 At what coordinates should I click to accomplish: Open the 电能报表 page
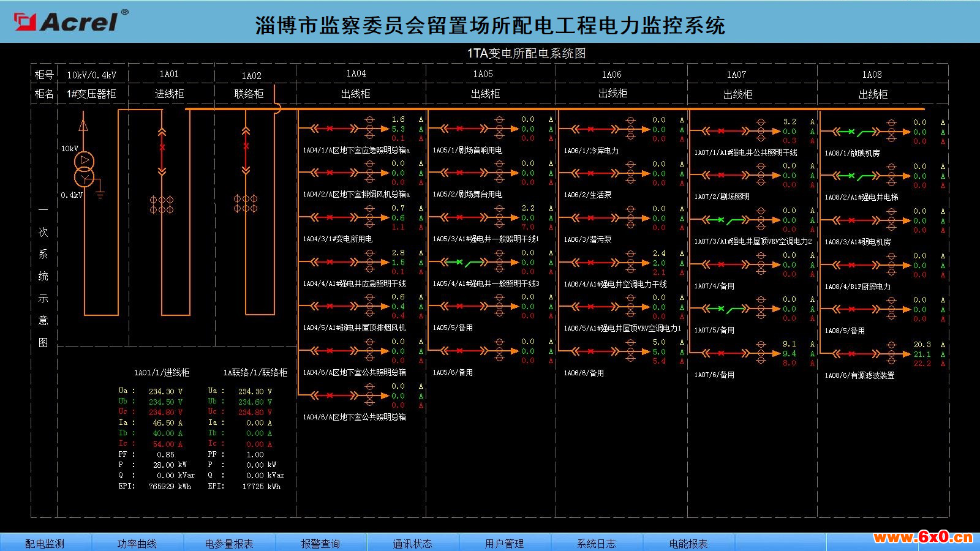click(x=688, y=543)
